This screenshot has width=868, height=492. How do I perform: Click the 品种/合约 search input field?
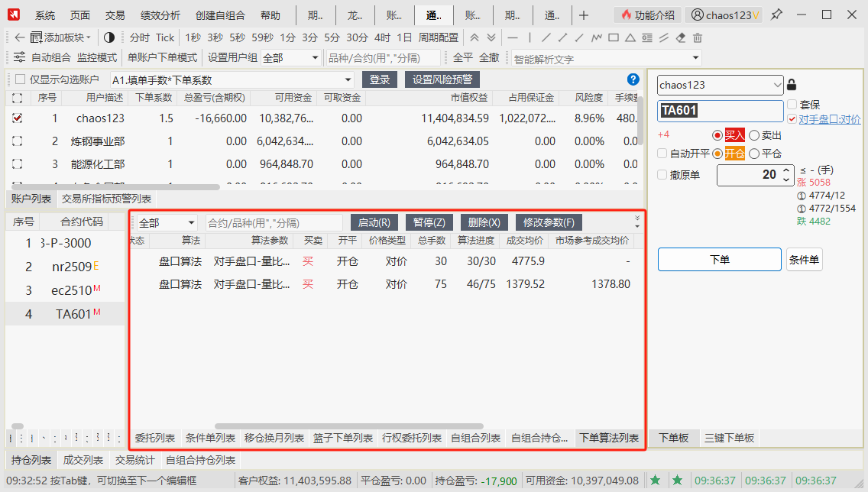(382, 58)
